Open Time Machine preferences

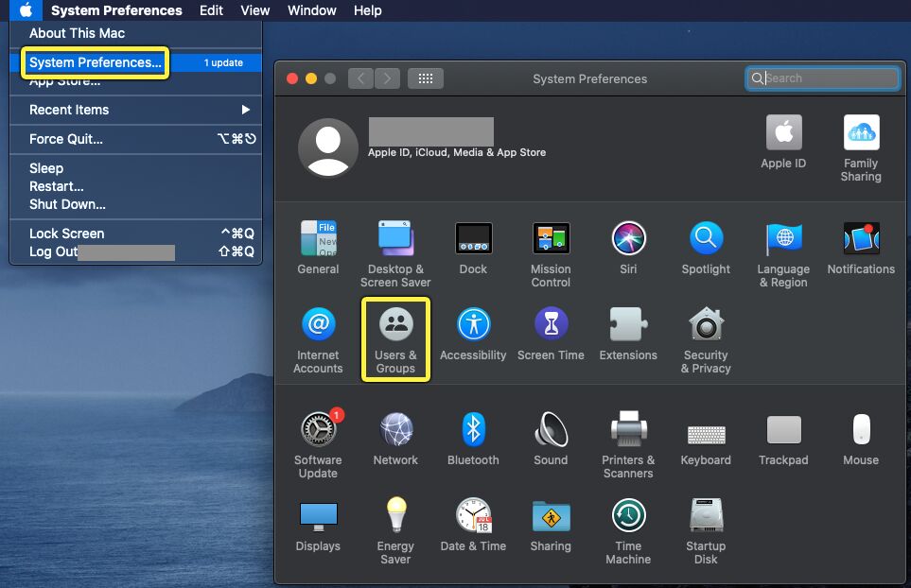(x=628, y=524)
